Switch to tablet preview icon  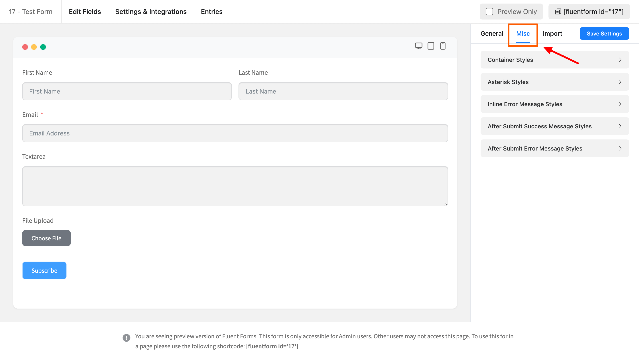tap(431, 46)
